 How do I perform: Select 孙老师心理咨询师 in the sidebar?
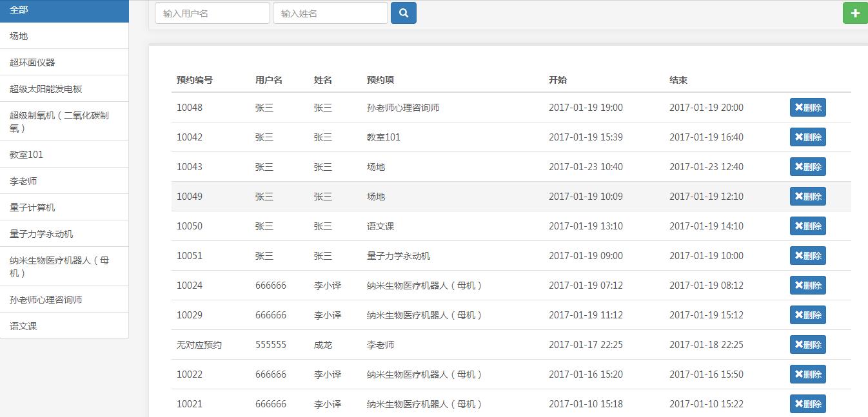(x=64, y=300)
